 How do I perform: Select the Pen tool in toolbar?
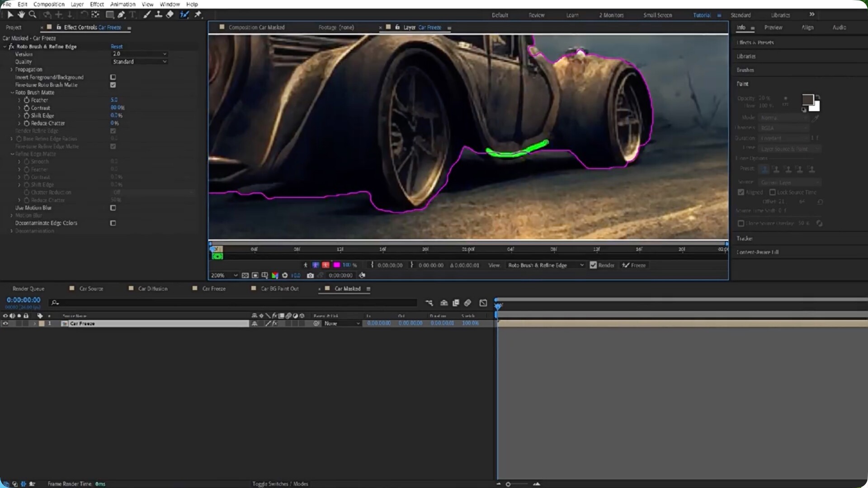(x=121, y=14)
